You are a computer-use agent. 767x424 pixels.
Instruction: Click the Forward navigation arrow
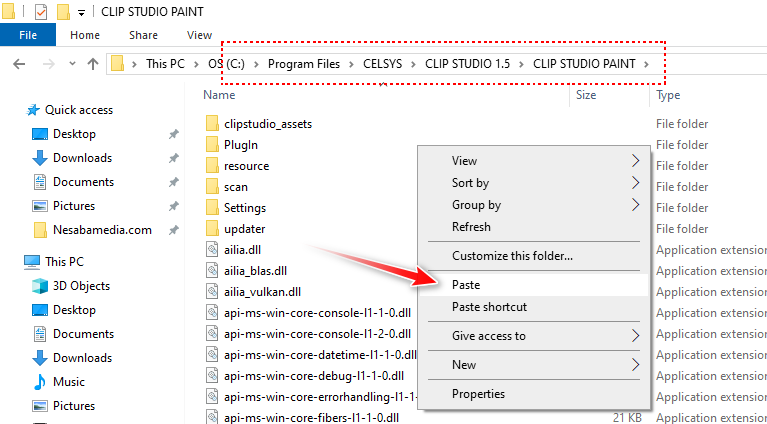[45, 64]
